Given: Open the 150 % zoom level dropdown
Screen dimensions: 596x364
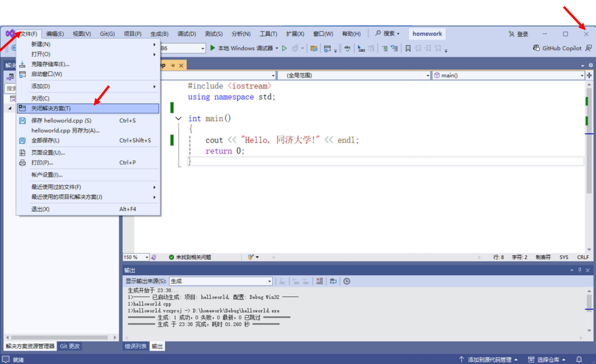Looking at the screenshot, I should (x=147, y=257).
